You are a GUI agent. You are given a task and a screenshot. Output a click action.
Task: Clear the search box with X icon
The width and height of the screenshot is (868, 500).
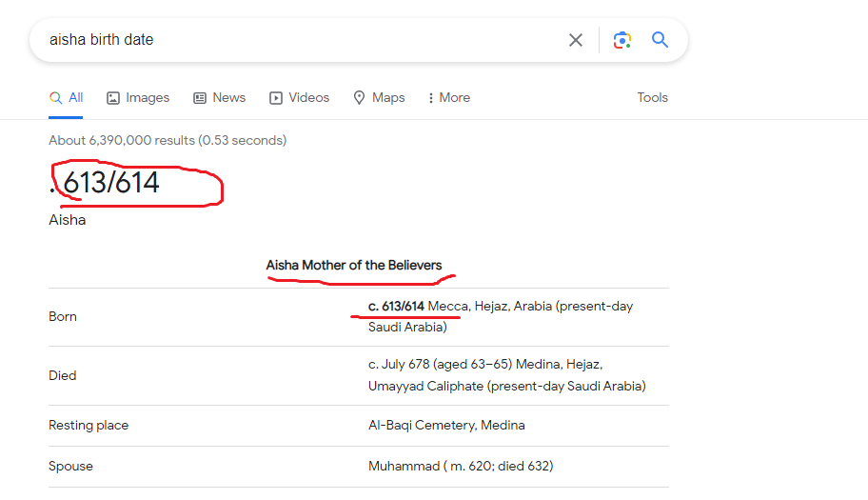pyautogui.click(x=576, y=40)
